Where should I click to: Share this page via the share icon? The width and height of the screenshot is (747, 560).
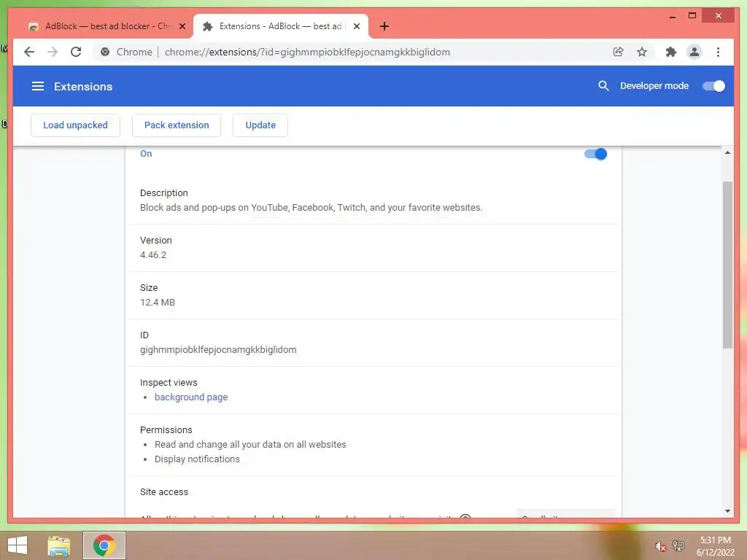[x=619, y=52]
